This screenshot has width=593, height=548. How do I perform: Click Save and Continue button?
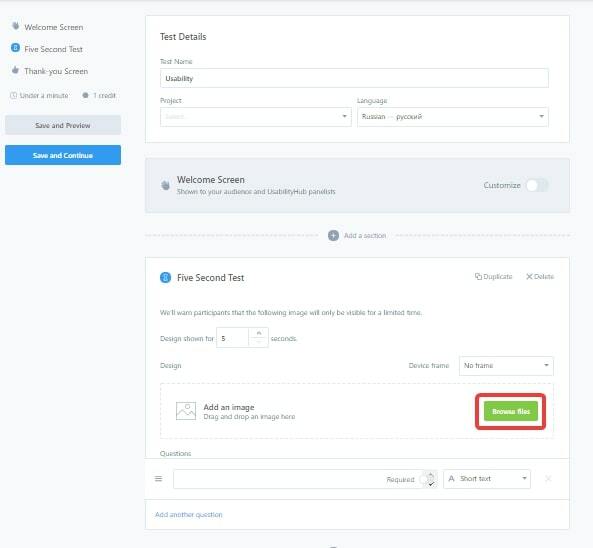click(63, 155)
